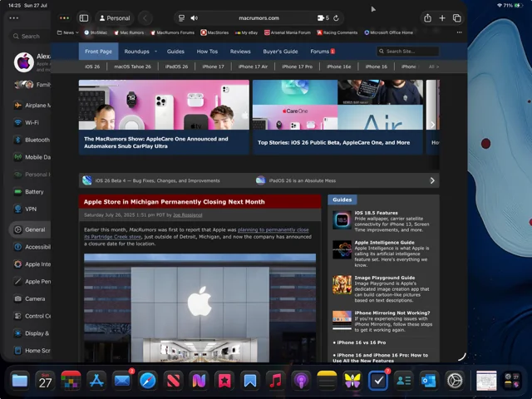The image size is (532, 399).
Task: Open the Buyer's Guide nav tab
Action: tap(280, 52)
